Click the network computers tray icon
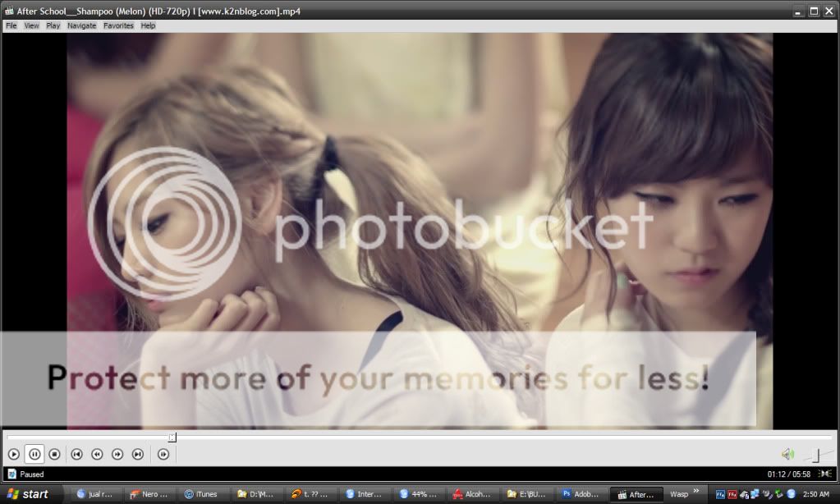This screenshot has height=504, width=840. 755,494
